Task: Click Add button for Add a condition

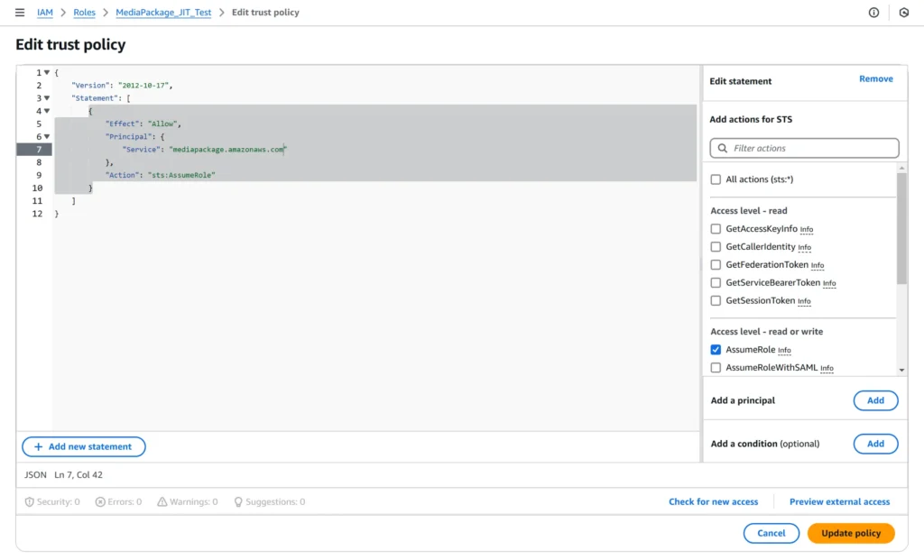Action: pyautogui.click(x=875, y=444)
